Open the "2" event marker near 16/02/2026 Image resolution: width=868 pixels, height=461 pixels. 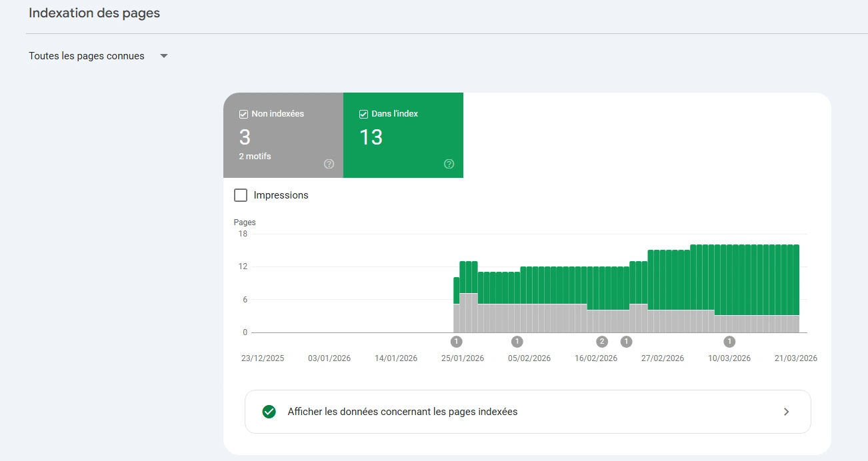tap(601, 342)
